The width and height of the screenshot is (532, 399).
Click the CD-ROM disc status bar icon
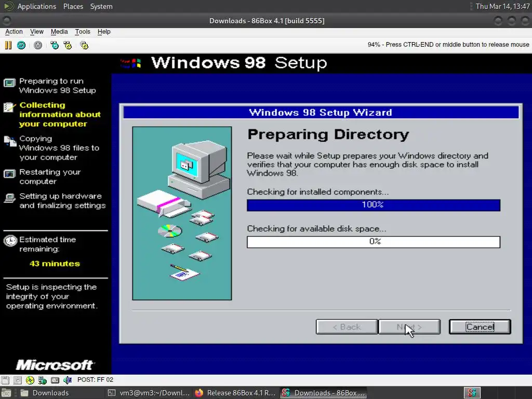(x=30, y=380)
